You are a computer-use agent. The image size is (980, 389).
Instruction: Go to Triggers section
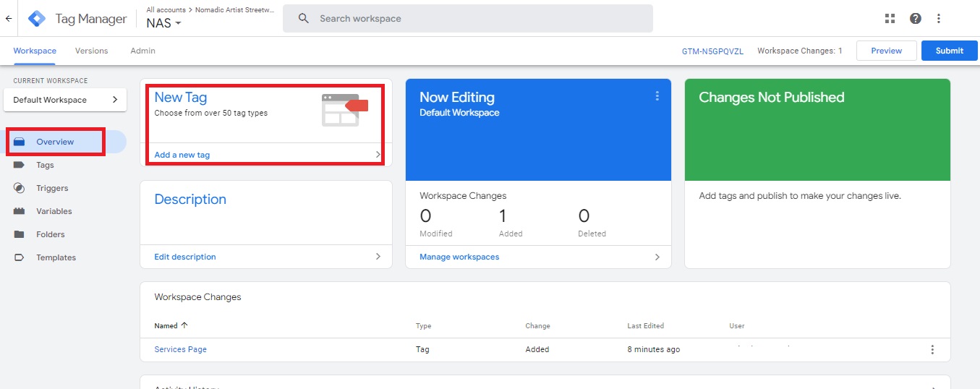52,188
